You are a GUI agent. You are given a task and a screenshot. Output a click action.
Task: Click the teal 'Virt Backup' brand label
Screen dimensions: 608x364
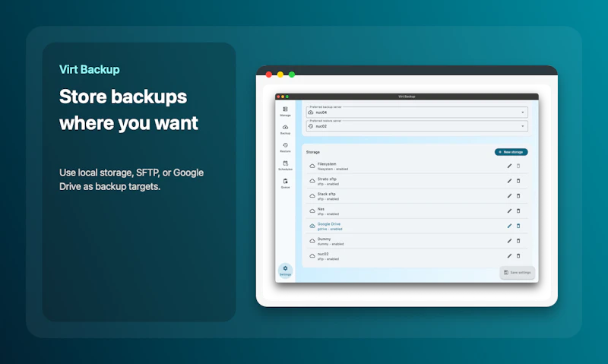tap(90, 69)
